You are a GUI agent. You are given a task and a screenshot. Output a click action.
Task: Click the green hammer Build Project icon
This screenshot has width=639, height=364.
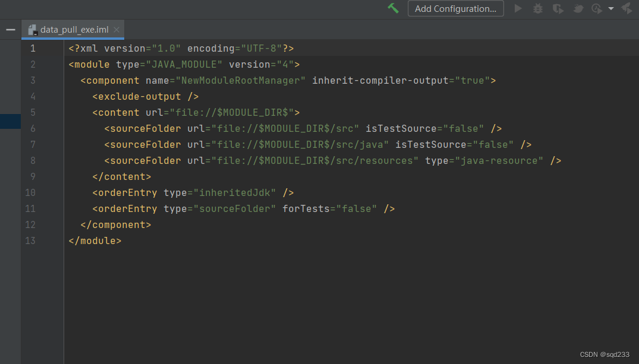(x=393, y=8)
